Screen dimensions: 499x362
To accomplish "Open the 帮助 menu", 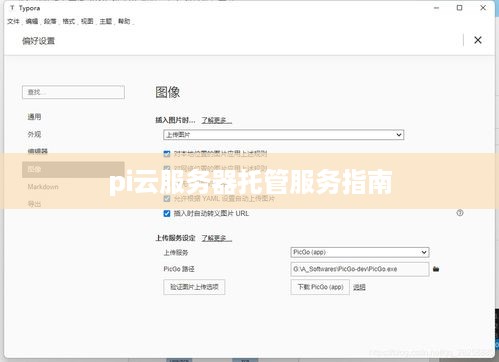I will [124, 21].
